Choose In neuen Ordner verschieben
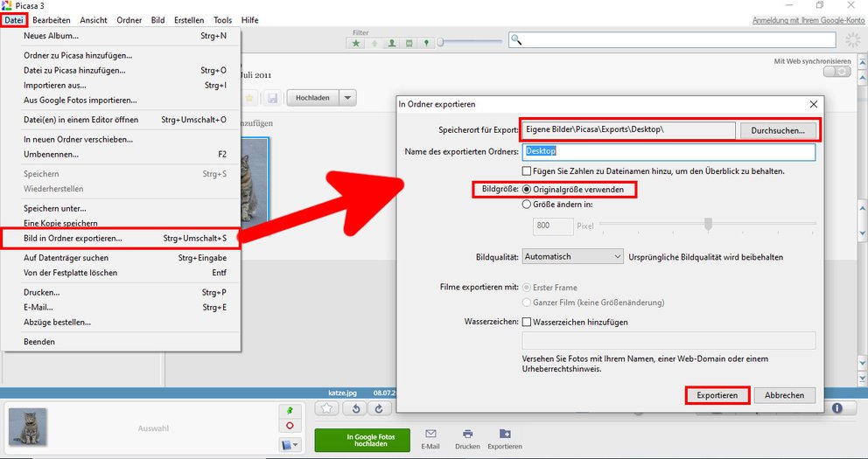The image size is (868, 459). pos(121,139)
